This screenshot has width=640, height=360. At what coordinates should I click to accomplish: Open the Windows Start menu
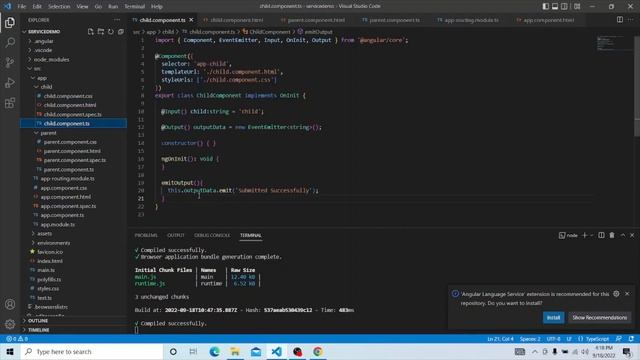[10, 351]
